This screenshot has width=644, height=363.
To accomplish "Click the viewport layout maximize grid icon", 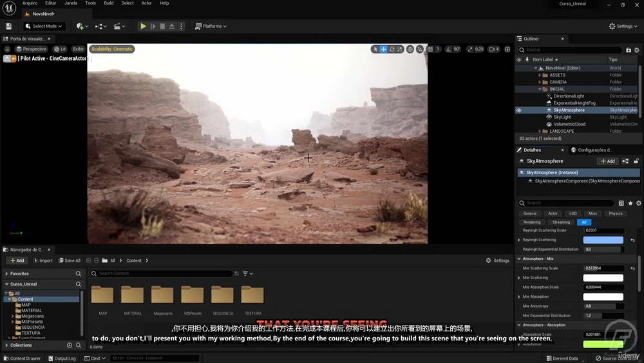I will point(507,50).
